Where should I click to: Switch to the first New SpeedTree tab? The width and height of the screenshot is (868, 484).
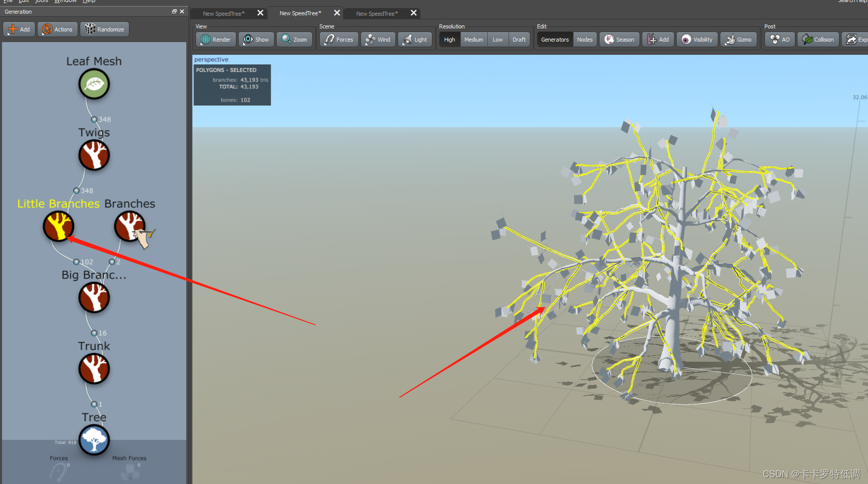click(223, 14)
